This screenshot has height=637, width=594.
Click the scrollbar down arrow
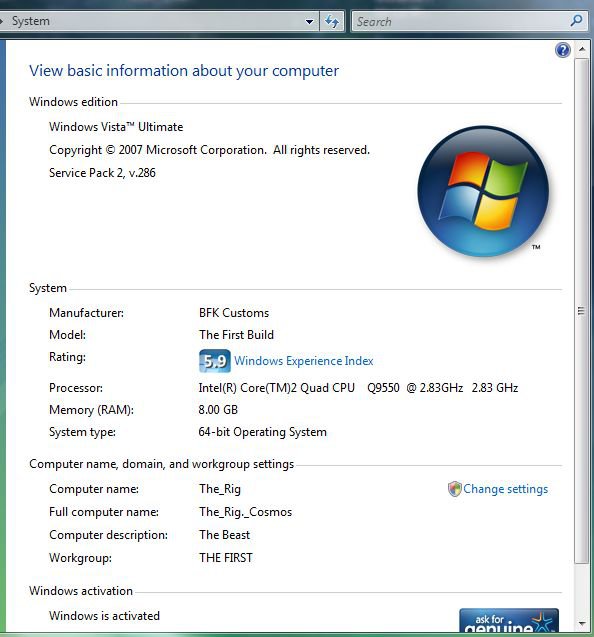point(582,623)
